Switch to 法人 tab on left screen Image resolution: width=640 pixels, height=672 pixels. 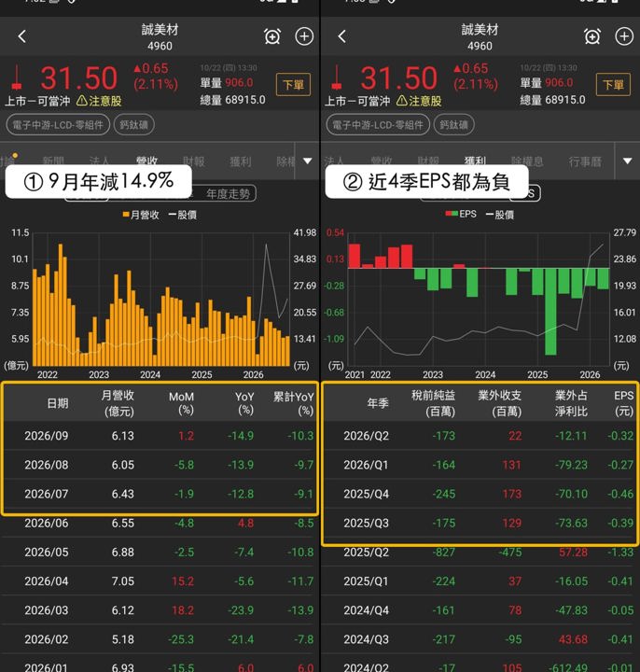pyautogui.click(x=100, y=161)
